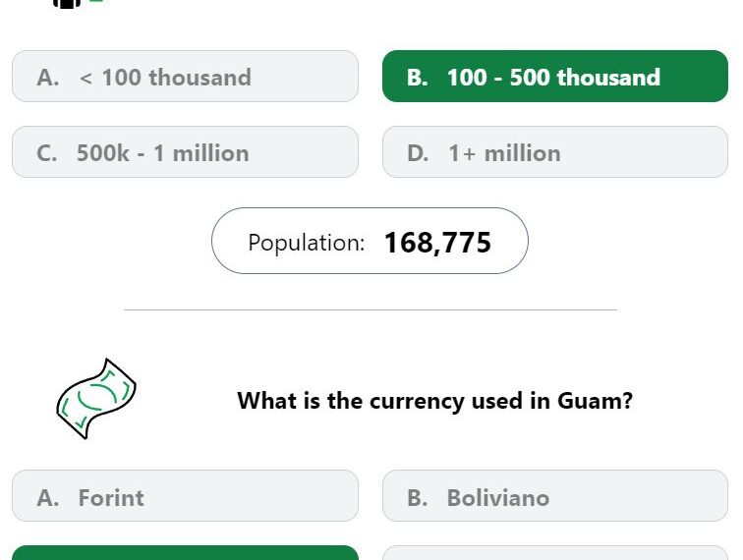This screenshot has width=743, height=560.
Task: Select answer A, less than 100 thousand
Action: [x=185, y=77]
